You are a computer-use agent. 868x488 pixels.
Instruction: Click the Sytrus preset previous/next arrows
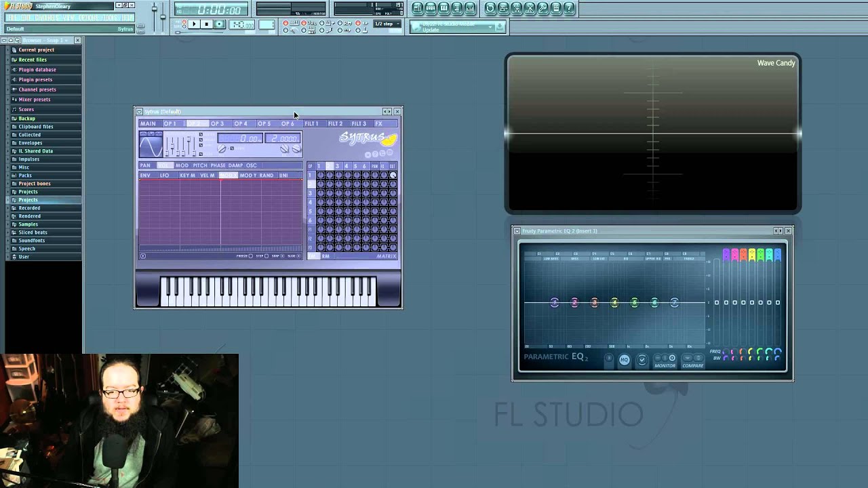387,112
